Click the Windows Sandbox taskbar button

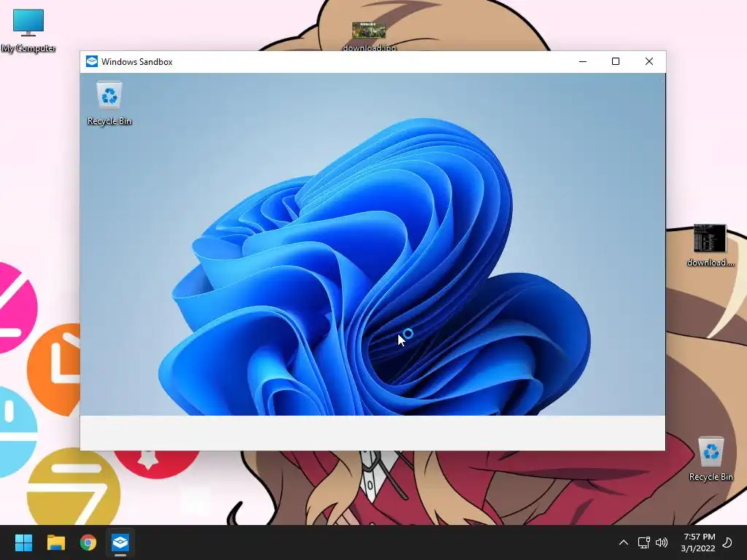point(120,542)
